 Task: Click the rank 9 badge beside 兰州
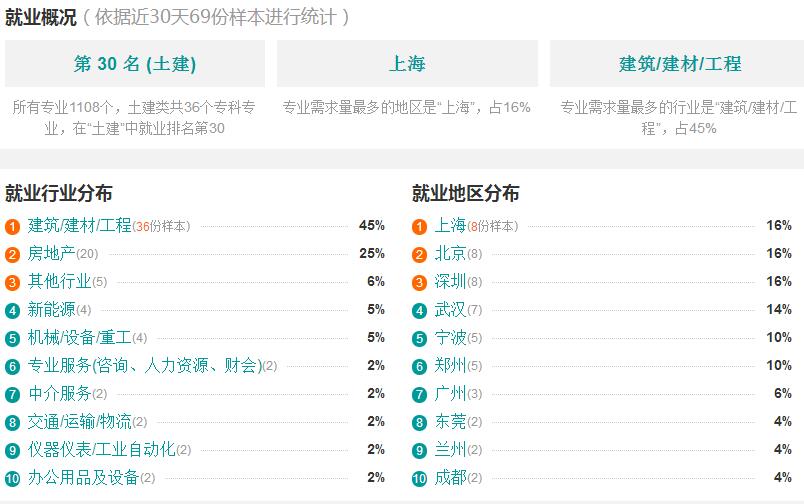(419, 451)
